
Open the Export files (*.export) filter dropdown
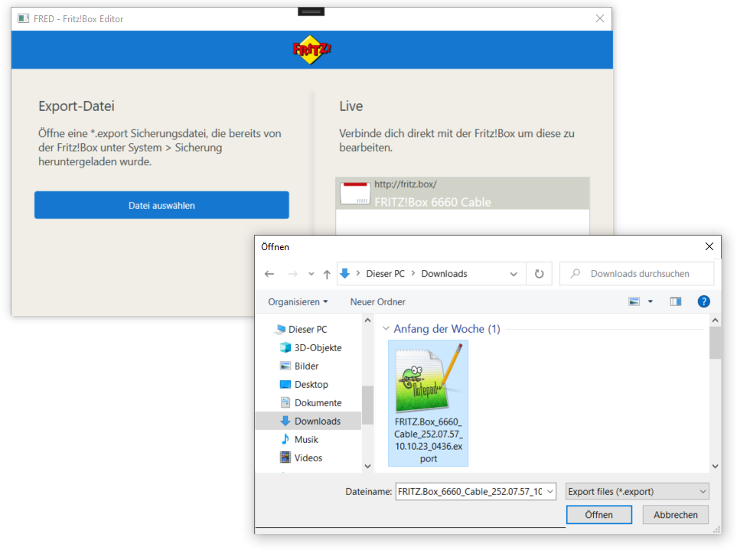coord(637,492)
